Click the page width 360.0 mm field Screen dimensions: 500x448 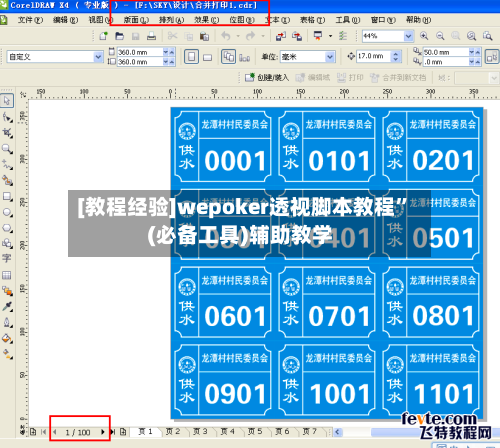140,52
